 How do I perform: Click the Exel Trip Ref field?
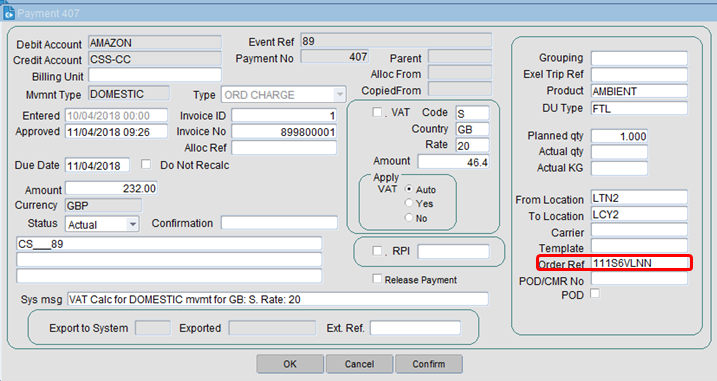639,75
